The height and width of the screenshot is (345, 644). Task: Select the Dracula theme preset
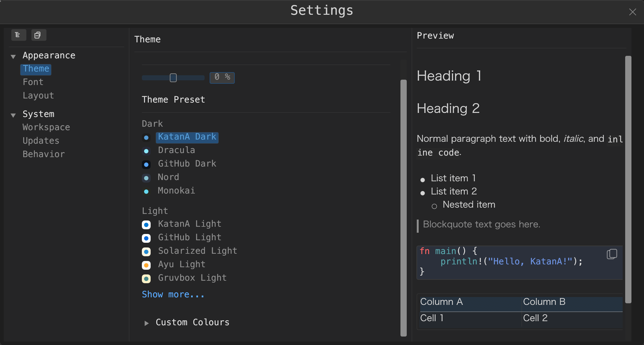click(x=176, y=150)
